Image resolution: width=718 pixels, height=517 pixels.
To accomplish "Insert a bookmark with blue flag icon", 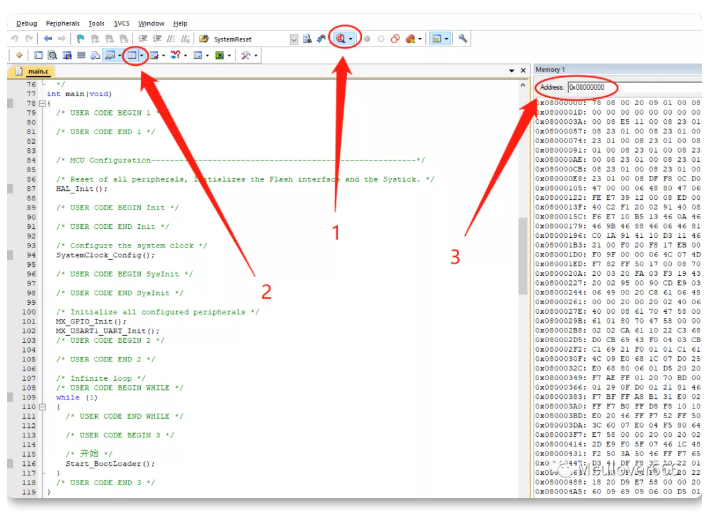I will (81, 39).
